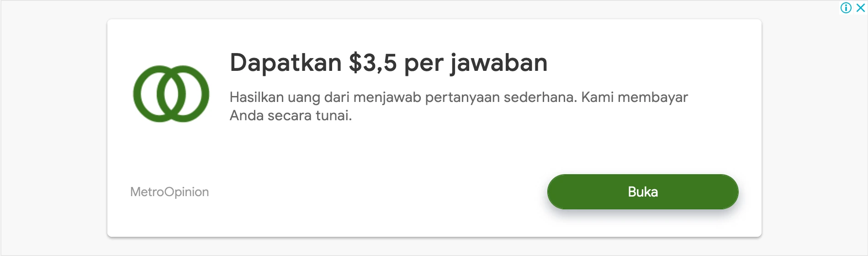
Task: Click gray margin below the close icon
Action: tap(815, 128)
